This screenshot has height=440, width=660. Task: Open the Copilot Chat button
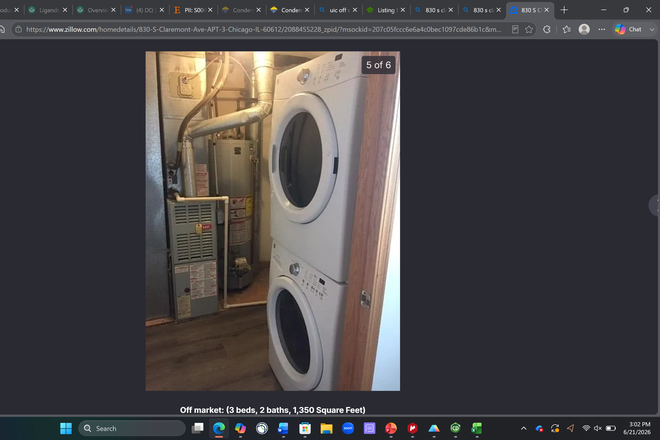click(x=628, y=29)
